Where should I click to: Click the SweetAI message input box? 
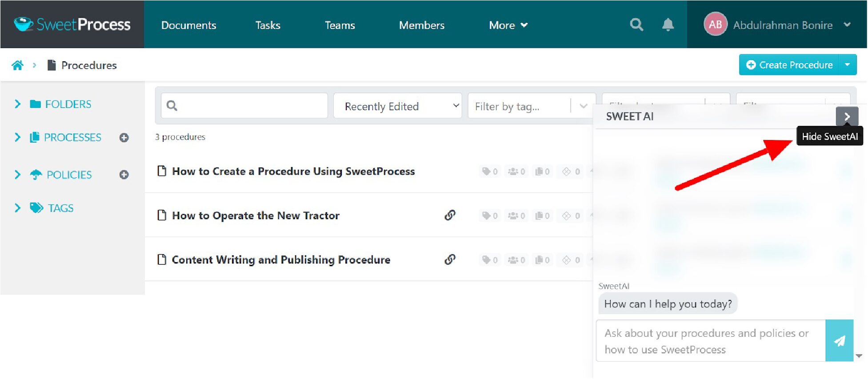711,341
